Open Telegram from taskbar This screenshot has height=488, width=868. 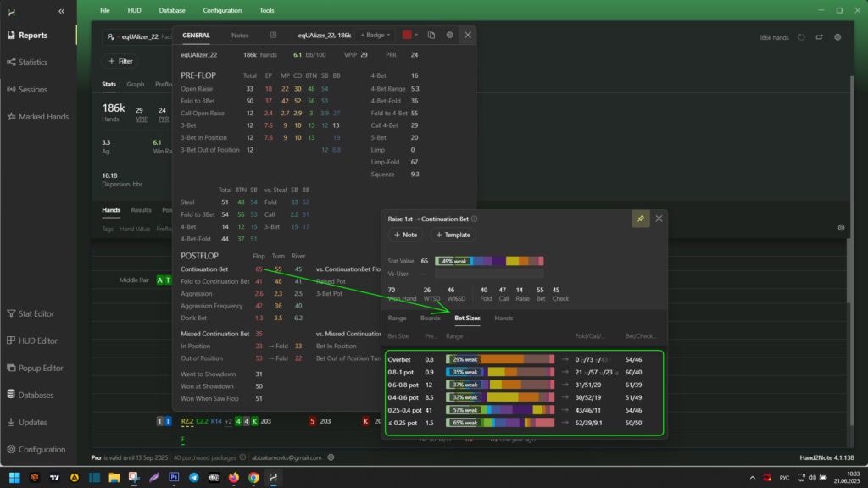pyautogui.click(x=194, y=478)
